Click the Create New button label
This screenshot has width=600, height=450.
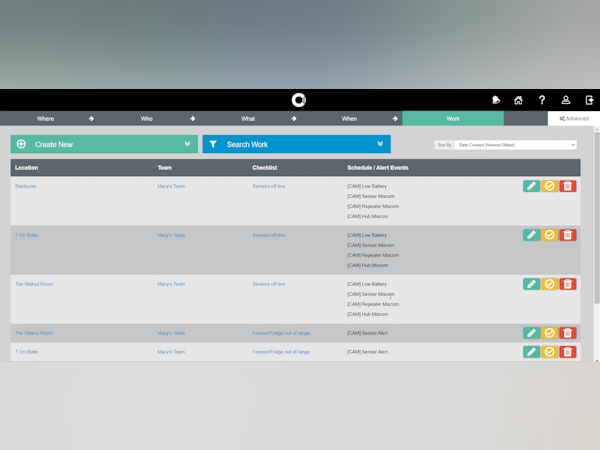point(54,145)
